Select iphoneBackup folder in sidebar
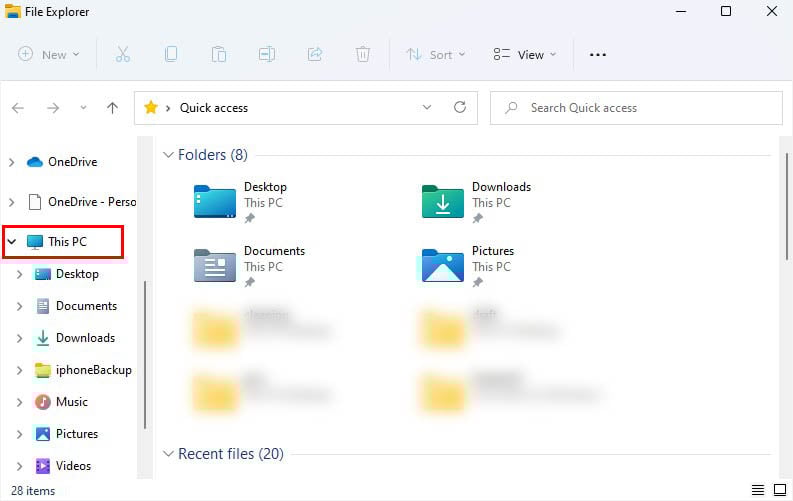The width and height of the screenshot is (793, 501). (83, 370)
